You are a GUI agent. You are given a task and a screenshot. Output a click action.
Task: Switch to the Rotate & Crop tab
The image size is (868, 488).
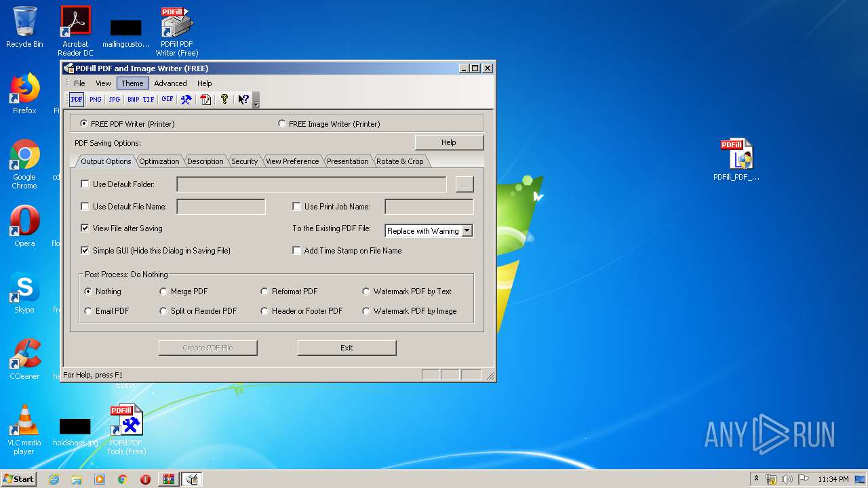point(399,161)
